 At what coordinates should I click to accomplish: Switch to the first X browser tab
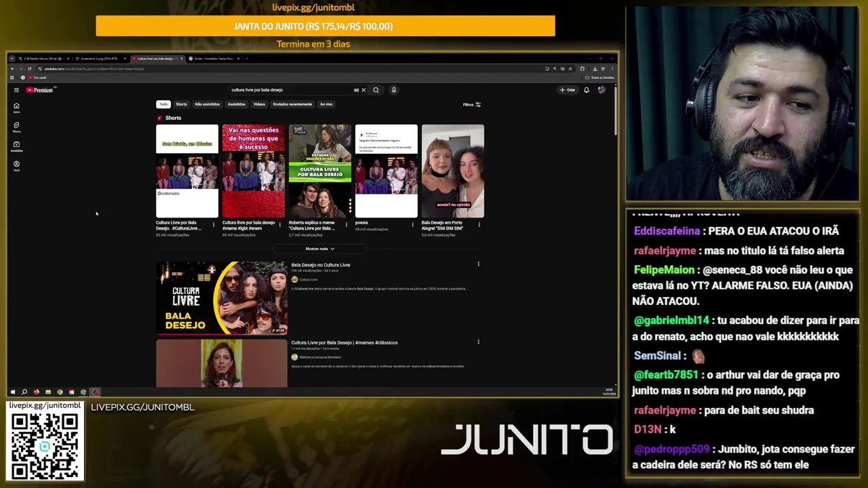[43, 58]
